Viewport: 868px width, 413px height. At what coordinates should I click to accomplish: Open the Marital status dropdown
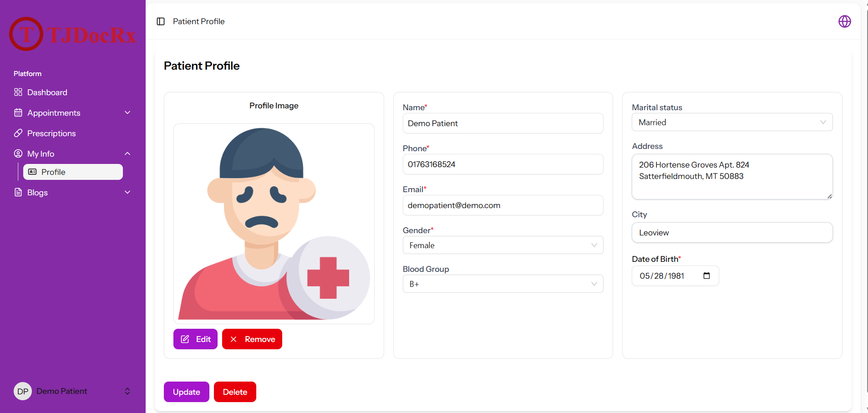tap(732, 122)
